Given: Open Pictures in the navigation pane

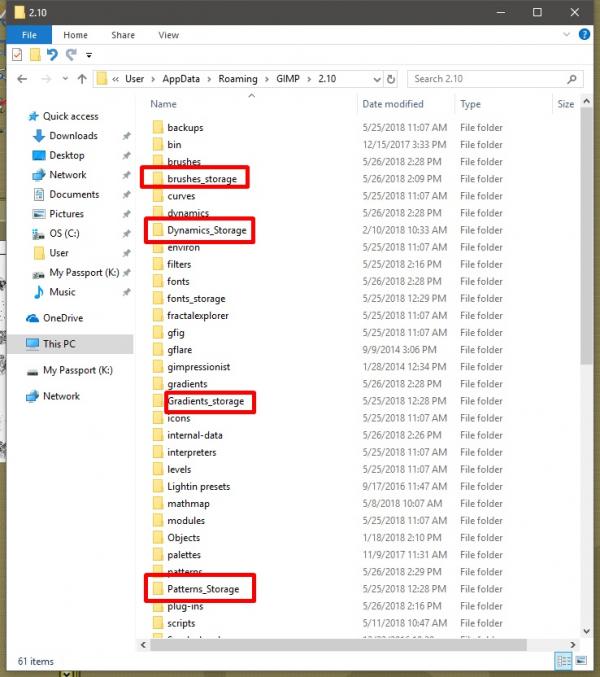Looking at the screenshot, I should (66, 214).
